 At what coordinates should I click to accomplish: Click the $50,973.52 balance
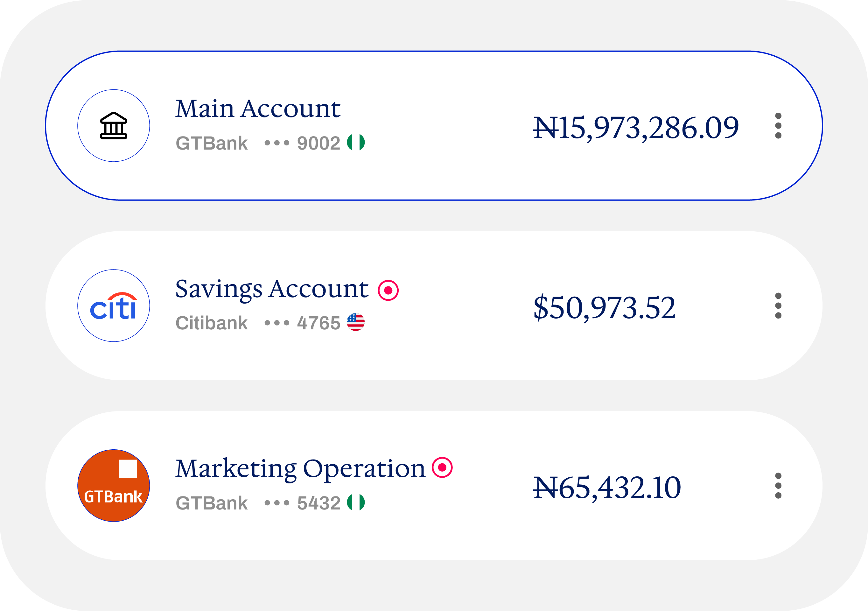tap(604, 307)
